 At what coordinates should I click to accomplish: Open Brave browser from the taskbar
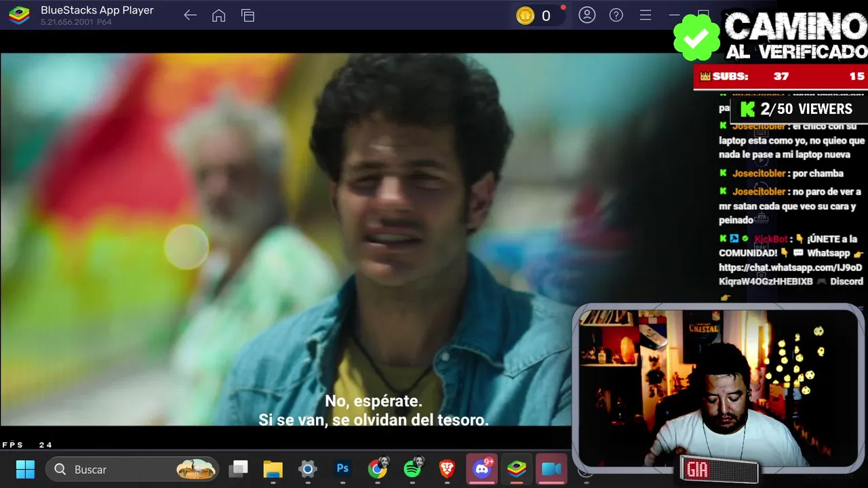coord(447,469)
